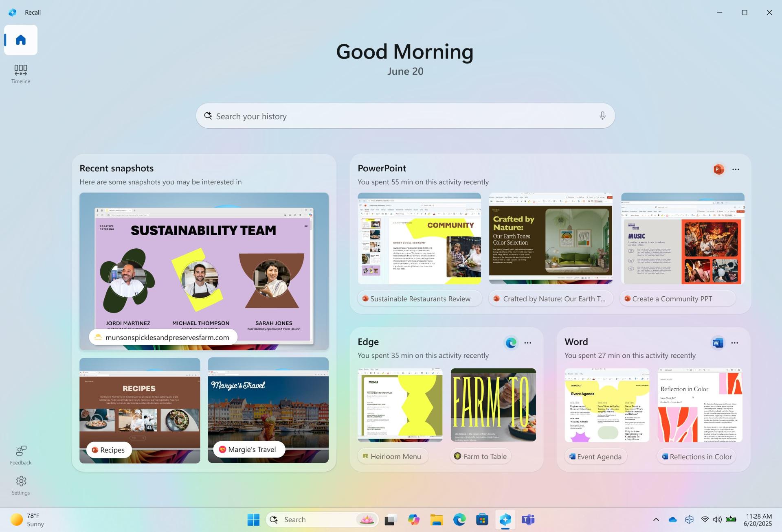Open the Timeline view in sidebar

21,74
